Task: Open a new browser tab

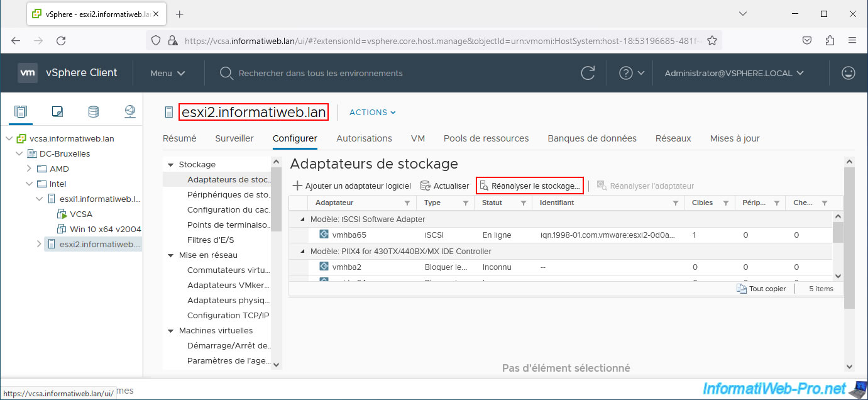Action: [179, 14]
